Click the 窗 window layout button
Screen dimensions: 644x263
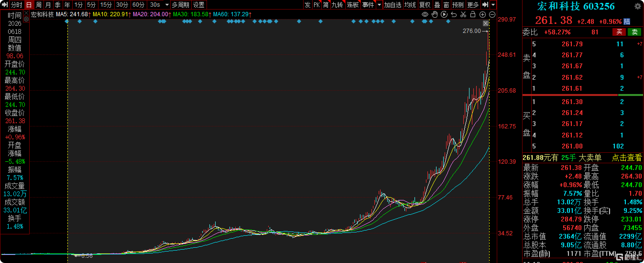(446, 5)
